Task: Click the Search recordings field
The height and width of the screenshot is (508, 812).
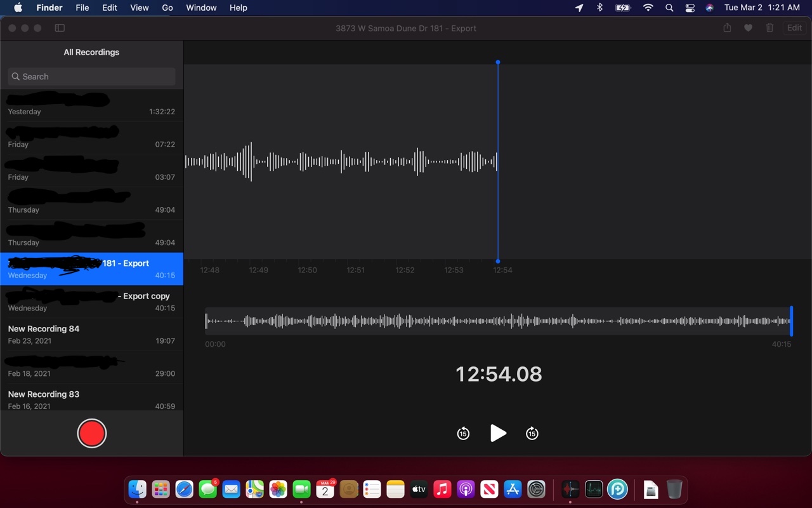Action: pyautogui.click(x=91, y=77)
